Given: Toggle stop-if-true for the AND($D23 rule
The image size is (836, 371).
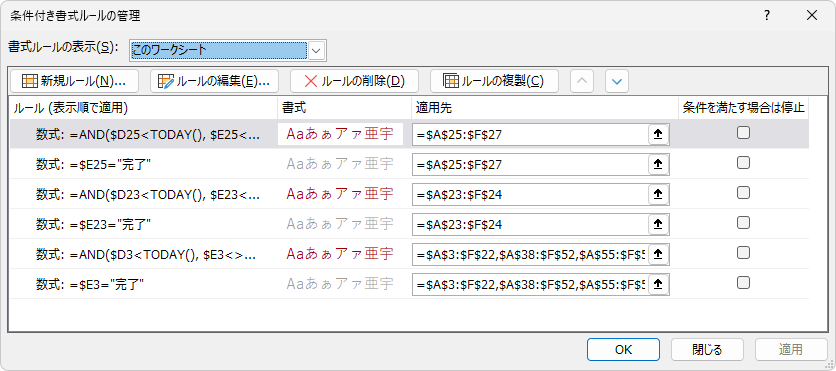Looking at the screenshot, I should [743, 192].
